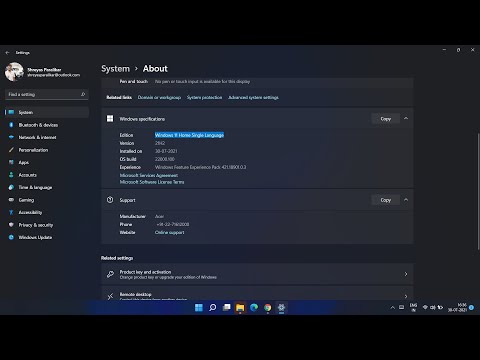Click the search magnifier in Find a setting
Screen dimensions: 480x360
(83, 94)
